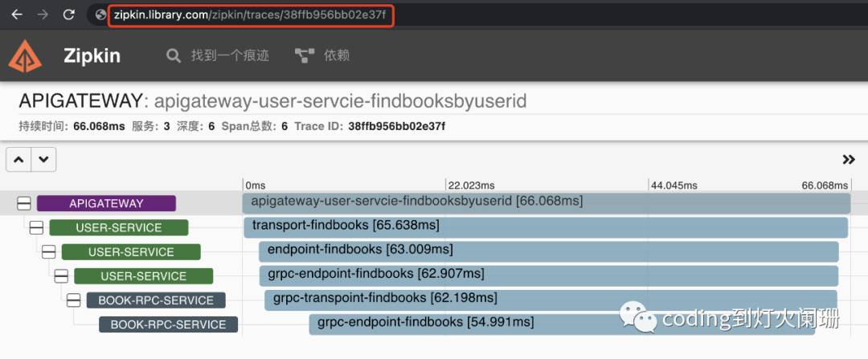Click the site info globe icon

(100, 15)
